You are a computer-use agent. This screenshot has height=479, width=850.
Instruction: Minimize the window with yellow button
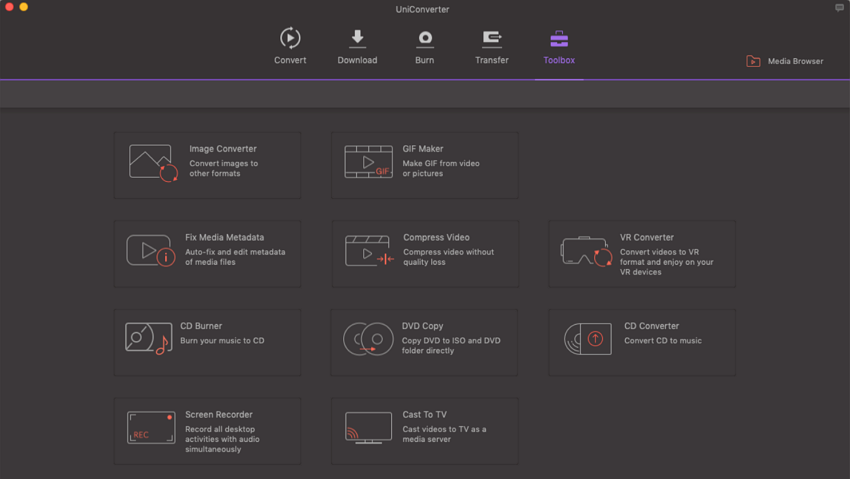[23, 7]
